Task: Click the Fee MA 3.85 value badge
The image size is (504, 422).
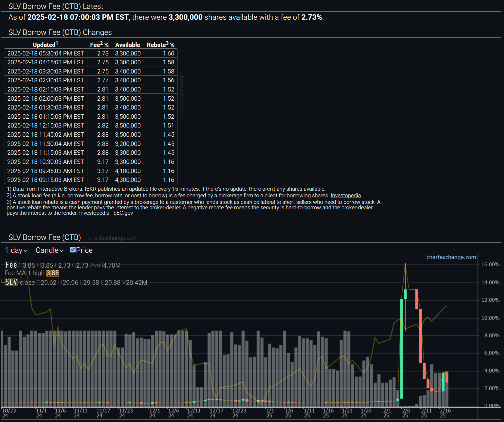Action: click(x=53, y=273)
